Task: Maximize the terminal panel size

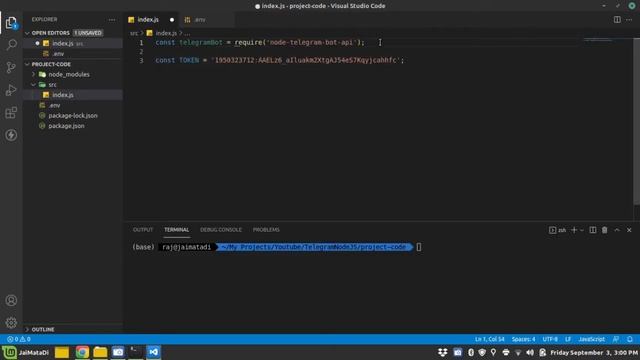Action: [x=617, y=230]
